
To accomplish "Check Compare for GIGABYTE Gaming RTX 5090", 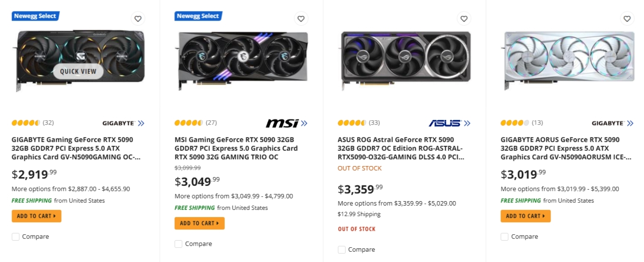I will 16,237.
